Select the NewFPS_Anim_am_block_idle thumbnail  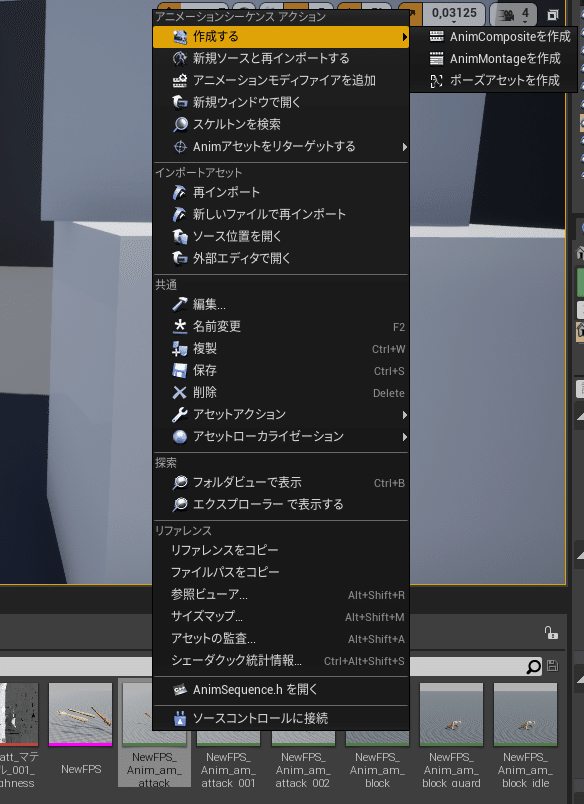pos(525,714)
